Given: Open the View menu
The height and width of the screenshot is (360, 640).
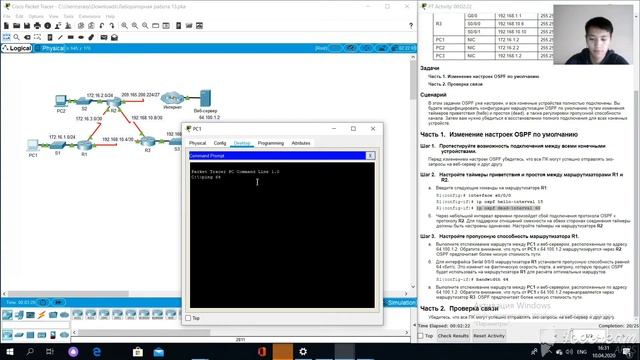Looking at the screenshot, I should (53, 16).
